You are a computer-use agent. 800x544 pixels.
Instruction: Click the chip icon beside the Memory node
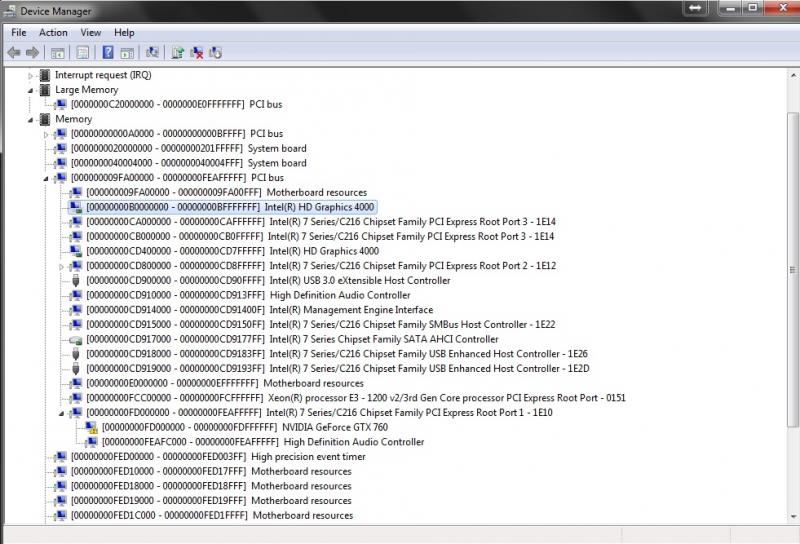[x=45, y=119]
